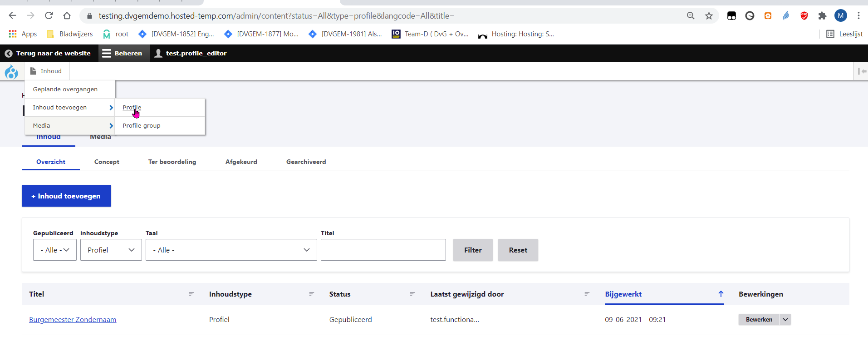This screenshot has width=868, height=342.
Task: Click the Drupal logo home icon
Action: [11, 71]
